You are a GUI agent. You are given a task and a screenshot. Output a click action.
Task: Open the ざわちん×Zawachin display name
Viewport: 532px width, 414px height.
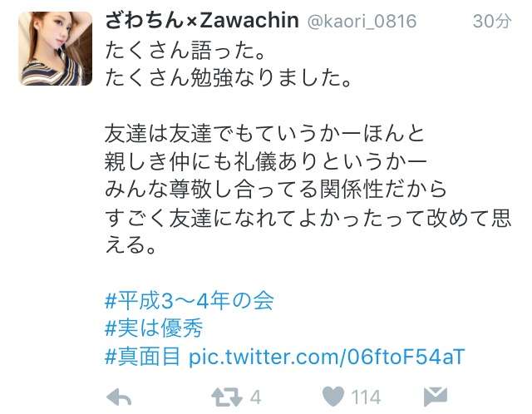pyautogui.click(x=202, y=20)
